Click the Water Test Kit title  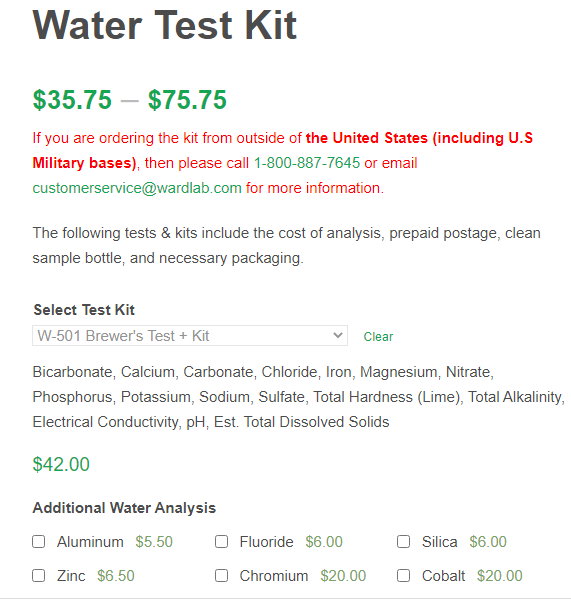pyautogui.click(x=165, y=25)
